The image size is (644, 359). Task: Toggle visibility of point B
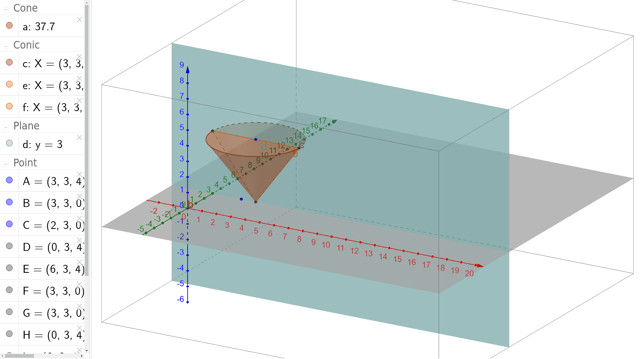[9, 202]
